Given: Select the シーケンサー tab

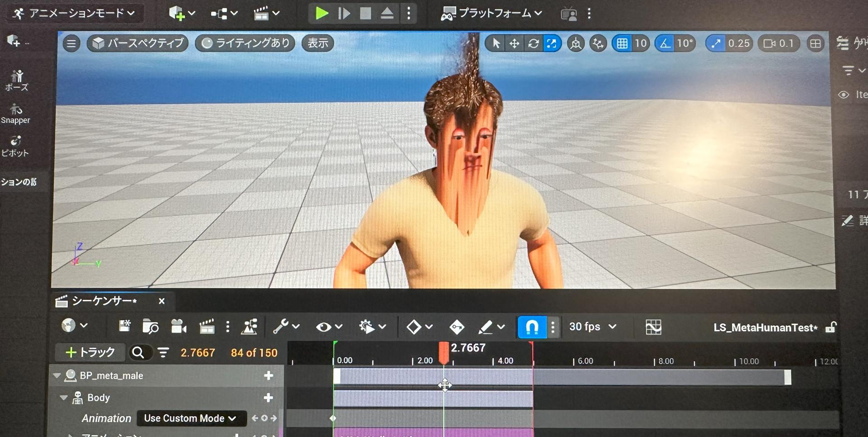Looking at the screenshot, I should point(104,301).
